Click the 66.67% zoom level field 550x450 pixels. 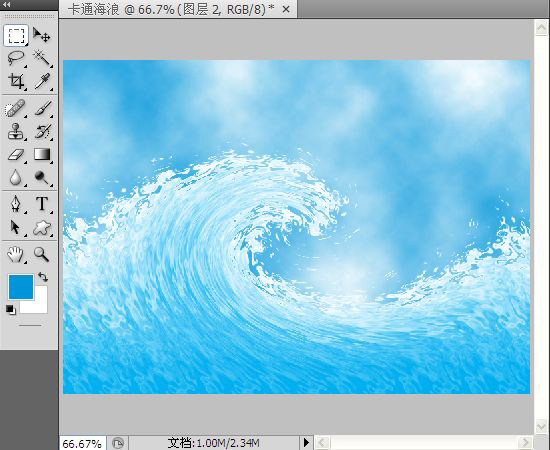[82, 444]
